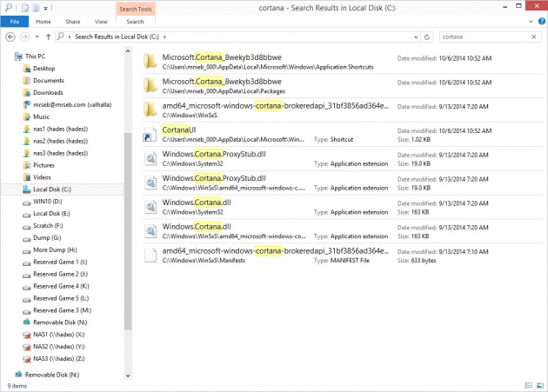Go up one folder level
Viewport: 548px width, 392px height.
48,37
